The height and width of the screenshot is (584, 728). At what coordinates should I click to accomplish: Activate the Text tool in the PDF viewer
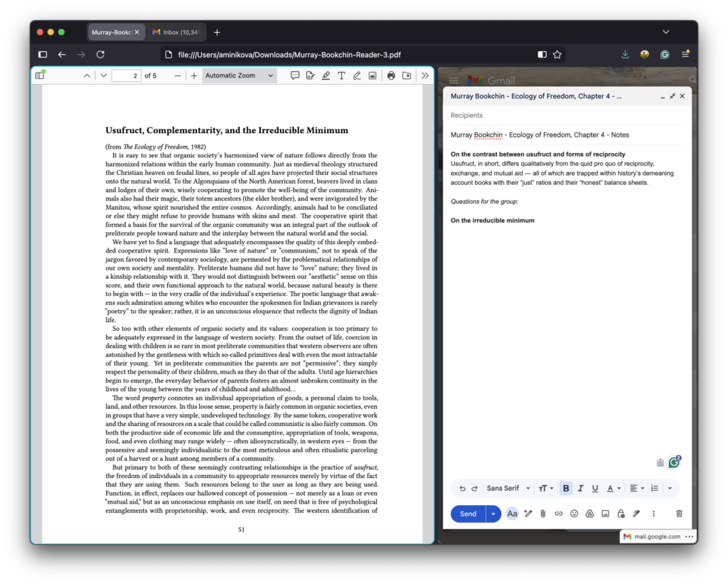342,75
